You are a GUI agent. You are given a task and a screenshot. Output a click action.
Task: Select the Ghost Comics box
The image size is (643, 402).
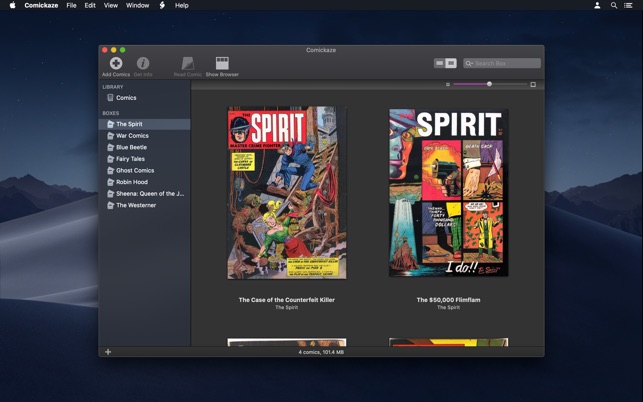click(135, 170)
